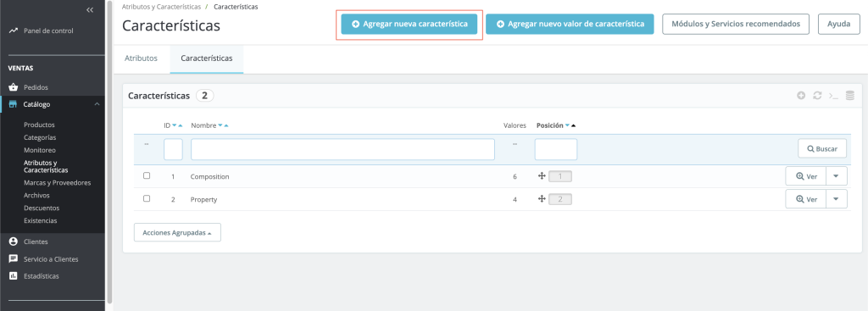The width and height of the screenshot is (868, 311).
Task: Open Atributos y Características sidebar item
Action: 46,167
